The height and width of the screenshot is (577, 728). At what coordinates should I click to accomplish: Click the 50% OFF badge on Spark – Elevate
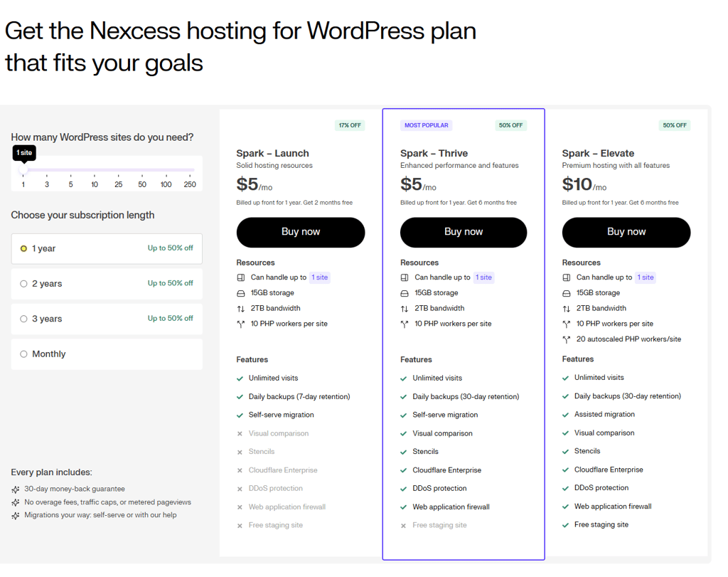[675, 125]
